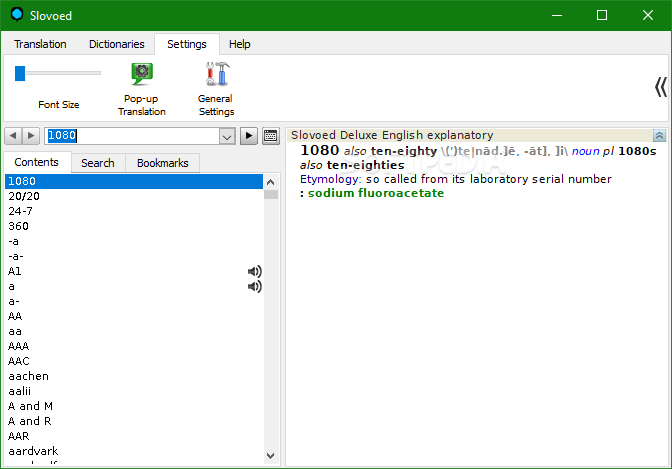Screen dimensions: 672x469
Task: Follow the sodium fluoroacetate link
Action: click(376, 193)
